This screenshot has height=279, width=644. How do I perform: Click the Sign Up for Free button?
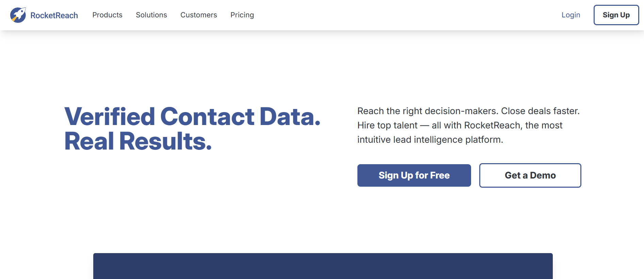coord(414,175)
